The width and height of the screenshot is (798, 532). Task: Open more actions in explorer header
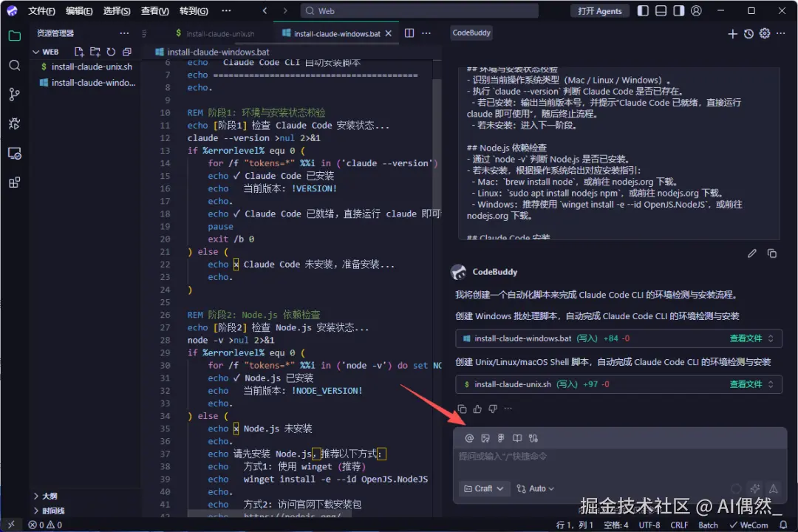(x=124, y=33)
